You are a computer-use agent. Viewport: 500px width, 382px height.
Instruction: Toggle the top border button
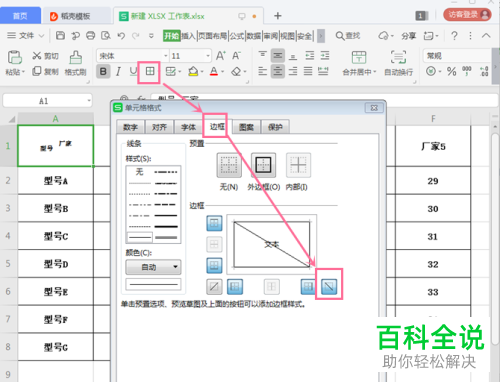point(214,223)
